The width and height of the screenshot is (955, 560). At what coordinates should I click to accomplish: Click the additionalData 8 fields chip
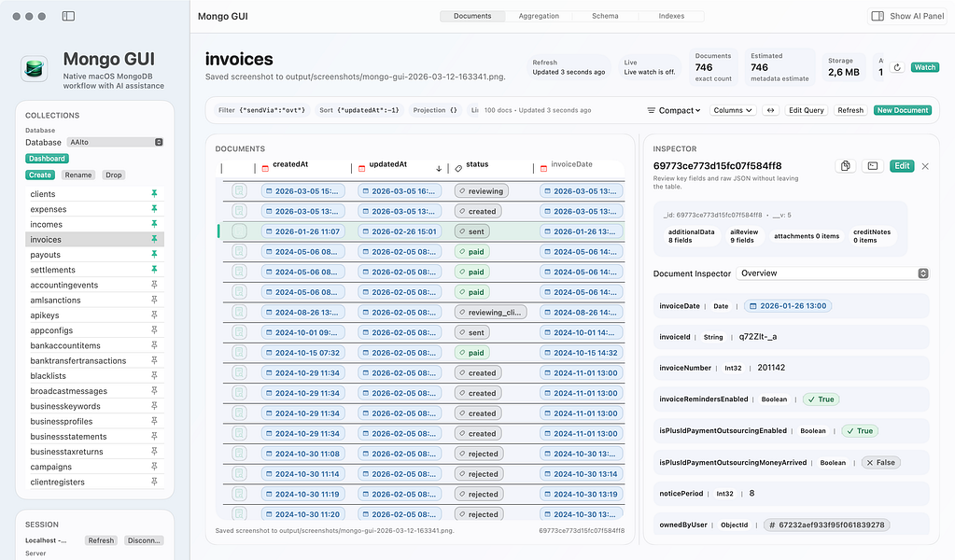click(x=691, y=236)
